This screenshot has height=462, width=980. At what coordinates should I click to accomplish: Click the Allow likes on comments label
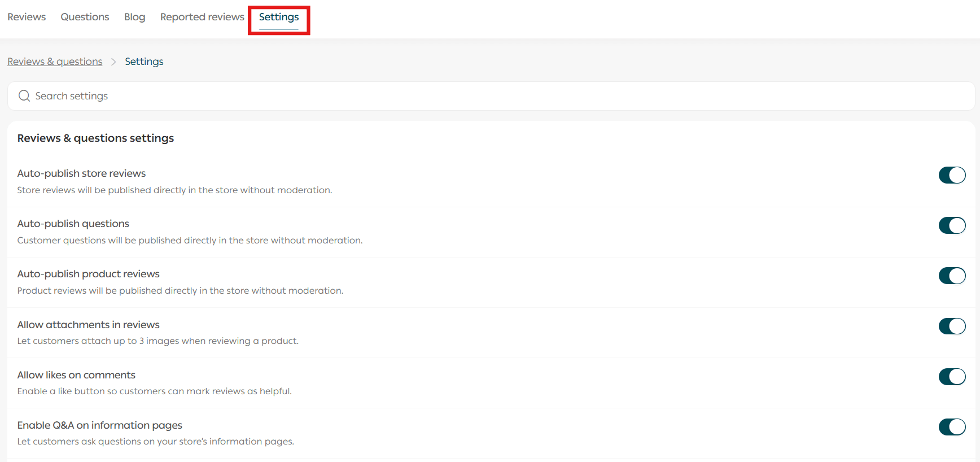76,375
